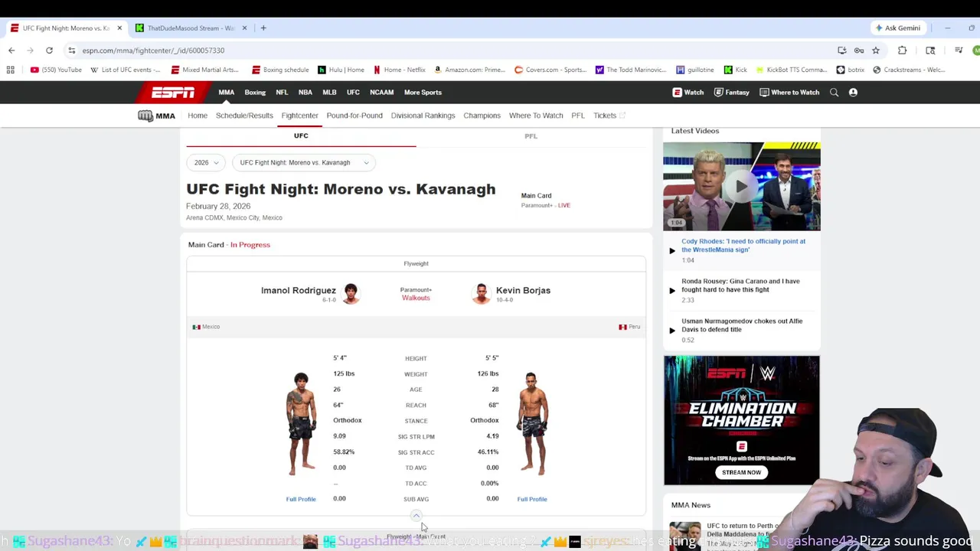The height and width of the screenshot is (551, 980).
Task: Open Divisional Rankings
Action: (423, 116)
